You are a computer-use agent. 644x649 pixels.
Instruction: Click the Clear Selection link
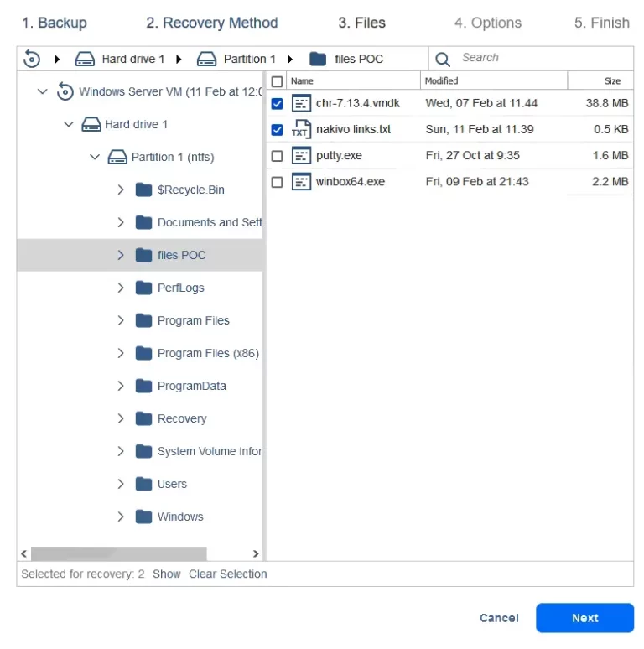click(227, 574)
